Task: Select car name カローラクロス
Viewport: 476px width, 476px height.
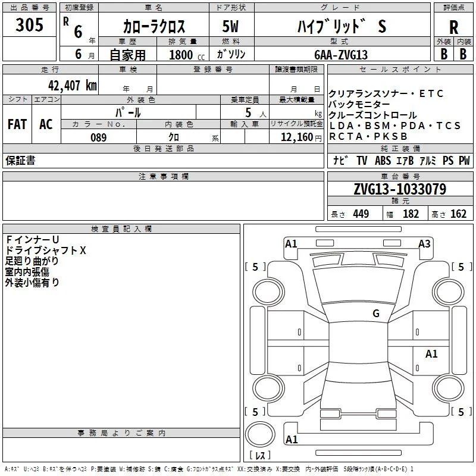Action: click(154, 26)
